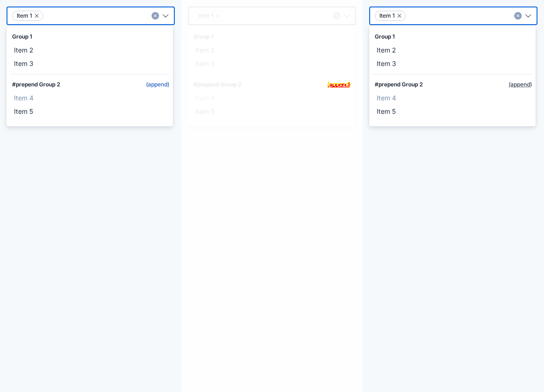Remove Item 1 tag in right select
544x392 pixels.
[x=399, y=16]
